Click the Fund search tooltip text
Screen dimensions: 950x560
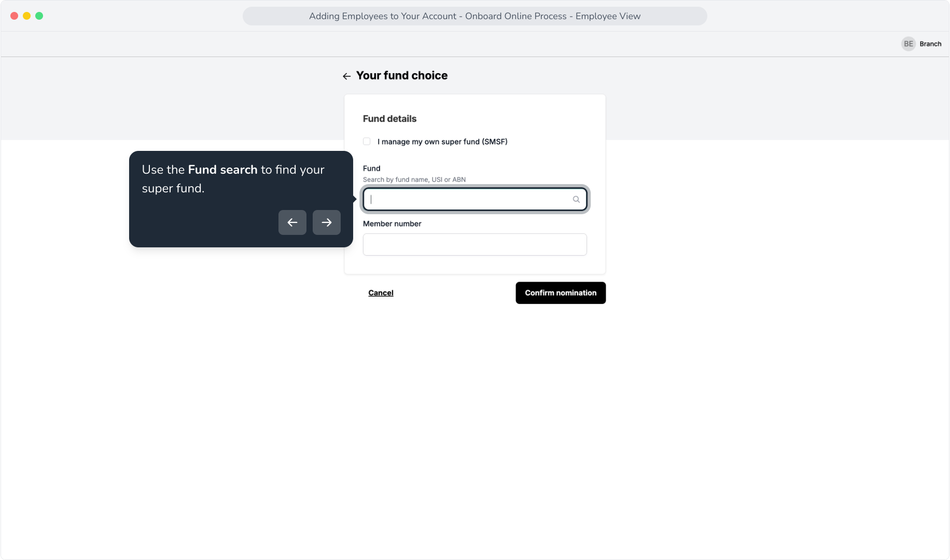(x=233, y=179)
